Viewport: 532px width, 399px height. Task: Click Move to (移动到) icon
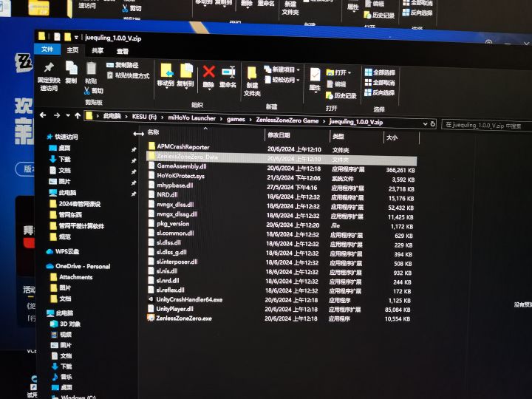click(166, 75)
